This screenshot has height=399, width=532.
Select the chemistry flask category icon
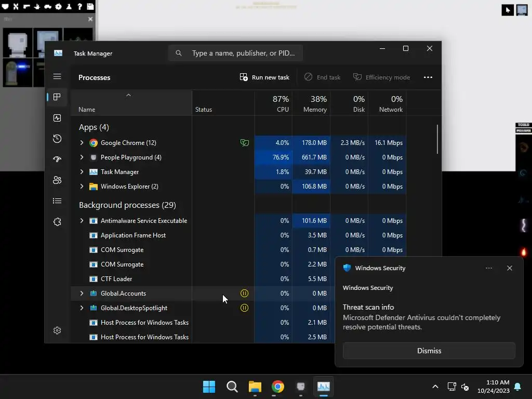point(69,6)
